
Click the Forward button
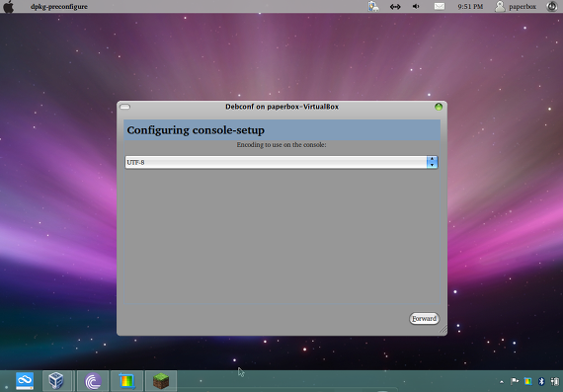pyautogui.click(x=424, y=318)
